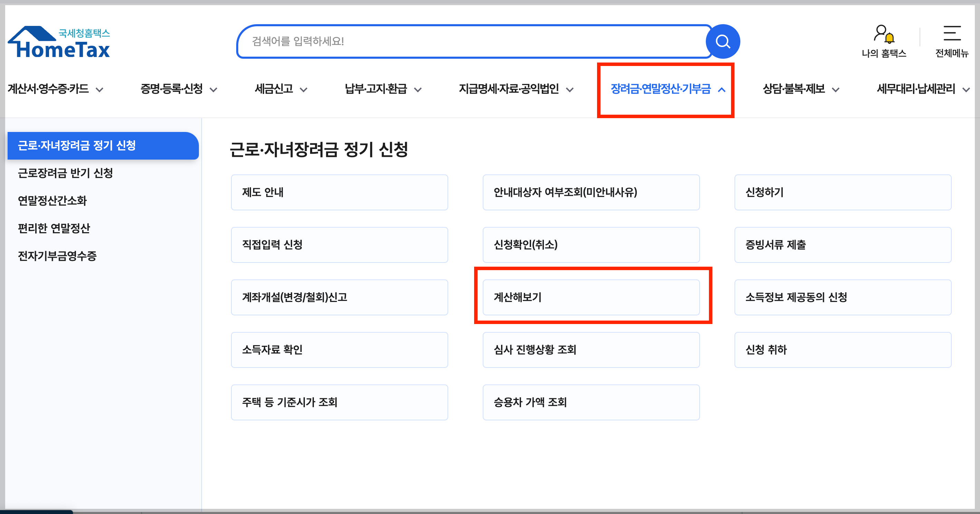980x514 pixels.
Task: Select 연말정산간소화 in sidebar
Action: pyautogui.click(x=52, y=200)
